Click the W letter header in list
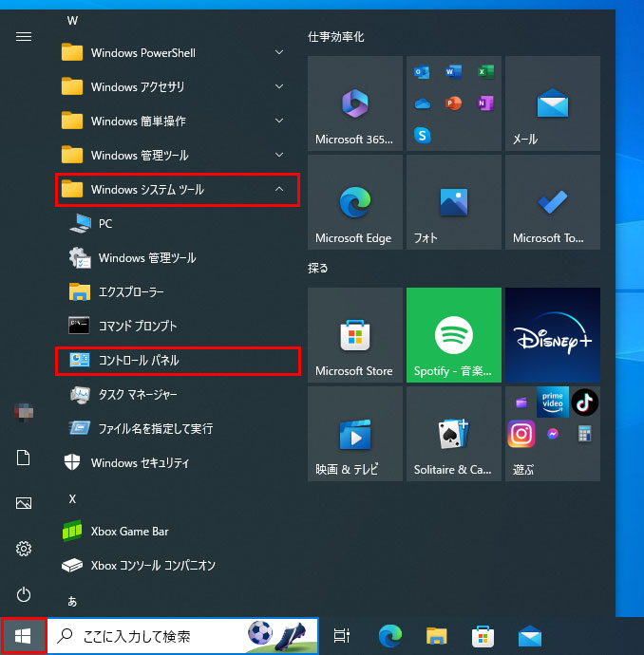 pyautogui.click(x=72, y=21)
